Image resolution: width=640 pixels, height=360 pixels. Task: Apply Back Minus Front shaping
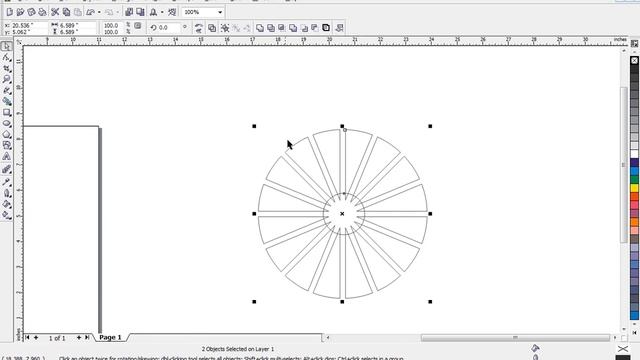(x=315, y=28)
